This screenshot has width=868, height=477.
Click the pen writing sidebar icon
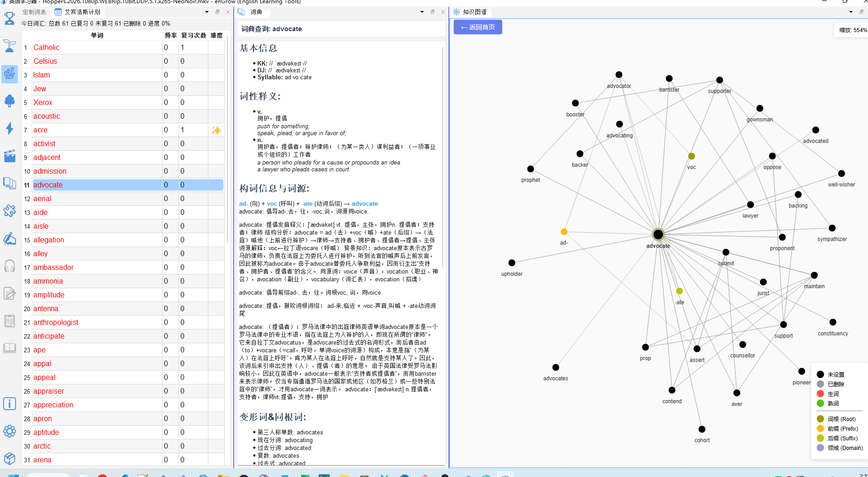(x=9, y=238)
